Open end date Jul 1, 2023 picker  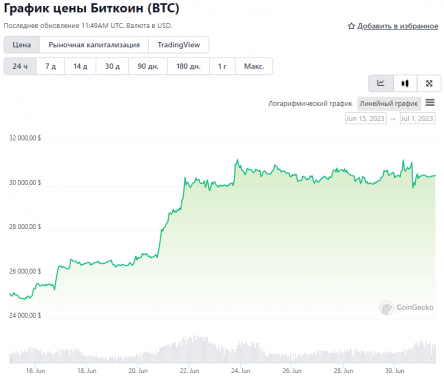417,118
